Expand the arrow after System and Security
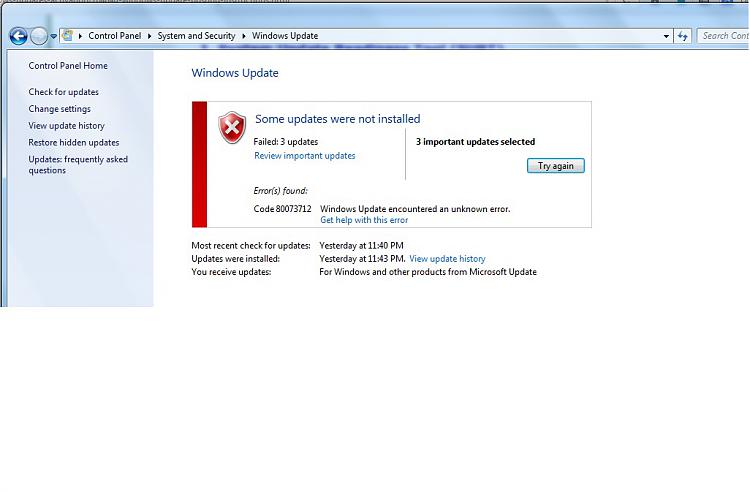Screen dimensions: 750x492 pos(243,36)
